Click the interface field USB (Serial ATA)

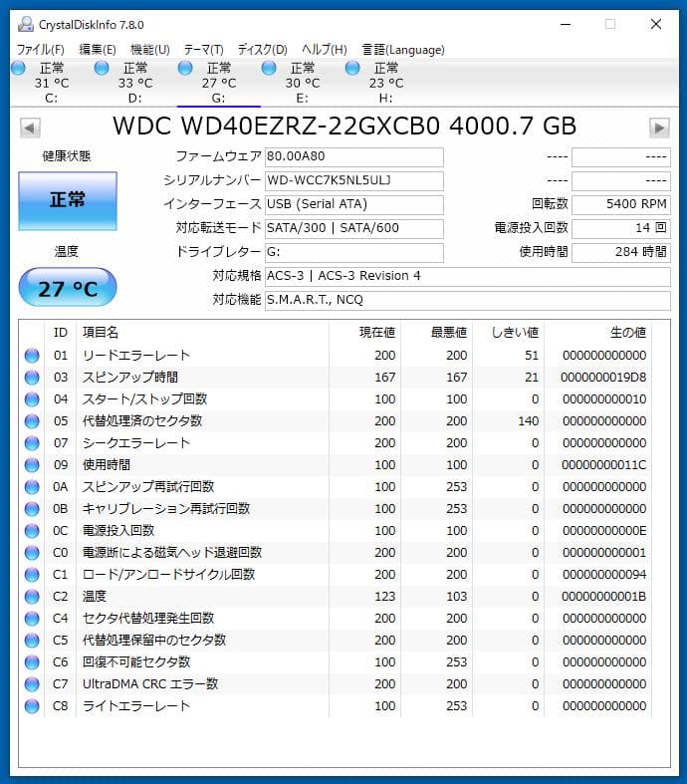[353, 204]
